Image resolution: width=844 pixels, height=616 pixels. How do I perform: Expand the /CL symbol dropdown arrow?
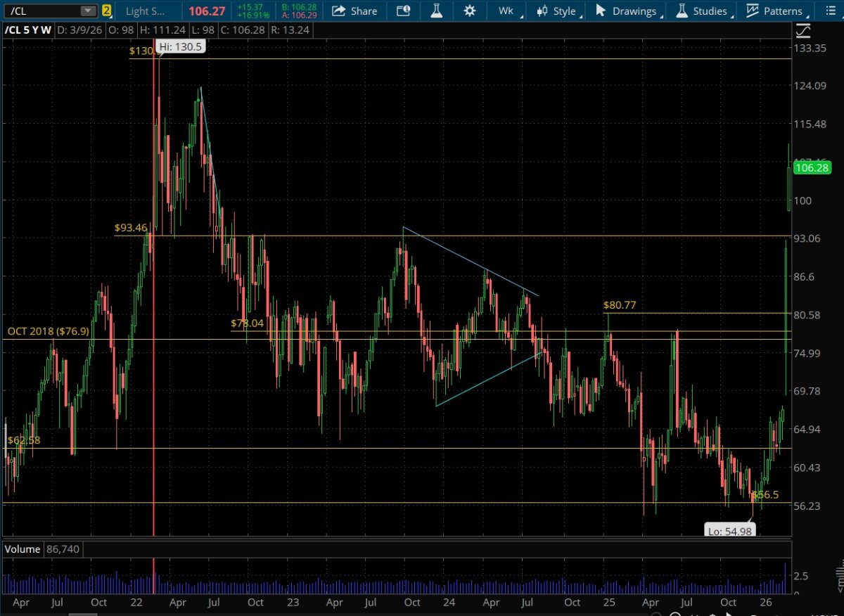click(x=87, y=11)
